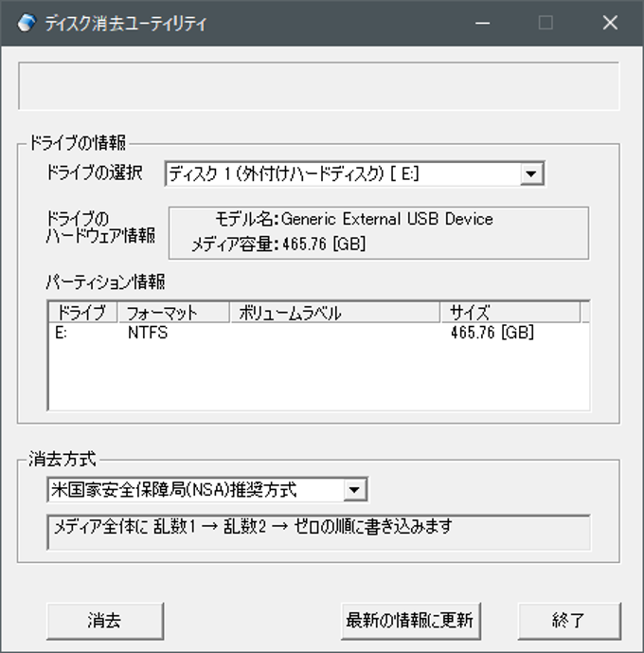Click the サイズ column header
This screenshot has width=644, height=653.
tap(510, 312)
